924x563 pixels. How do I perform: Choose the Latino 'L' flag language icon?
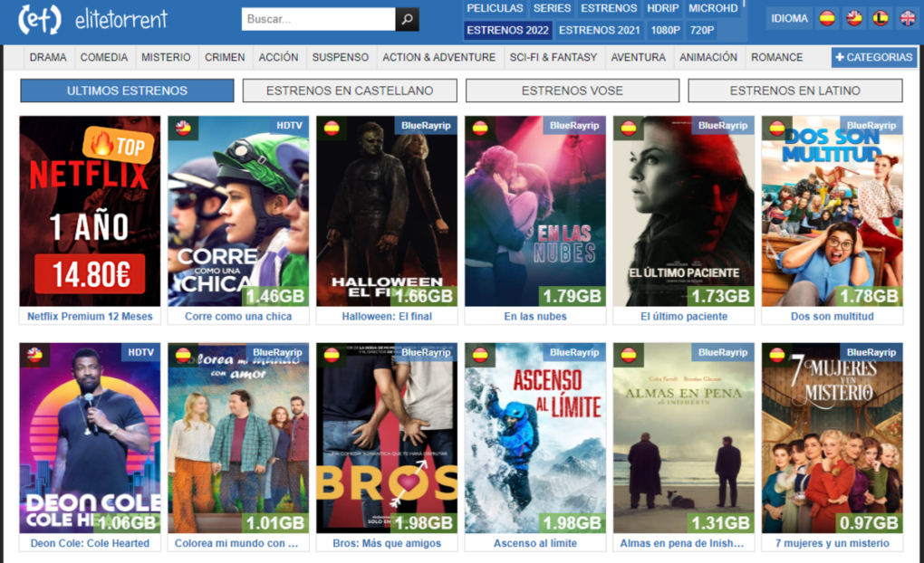pos(880,17)
